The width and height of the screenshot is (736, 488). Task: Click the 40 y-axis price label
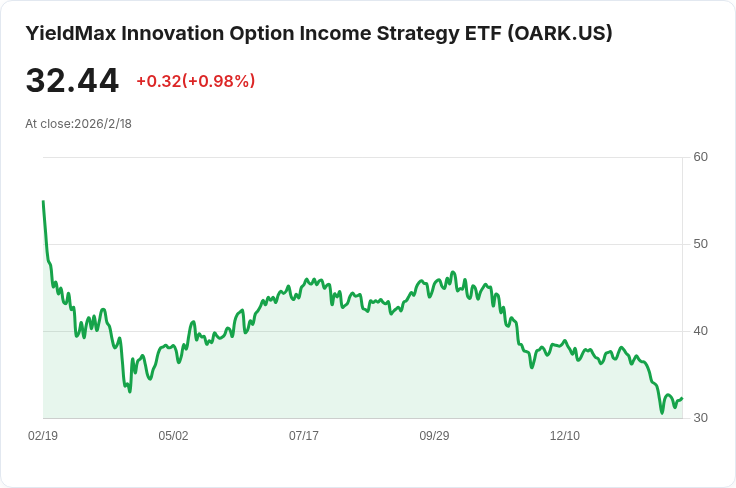coord(700,331)
